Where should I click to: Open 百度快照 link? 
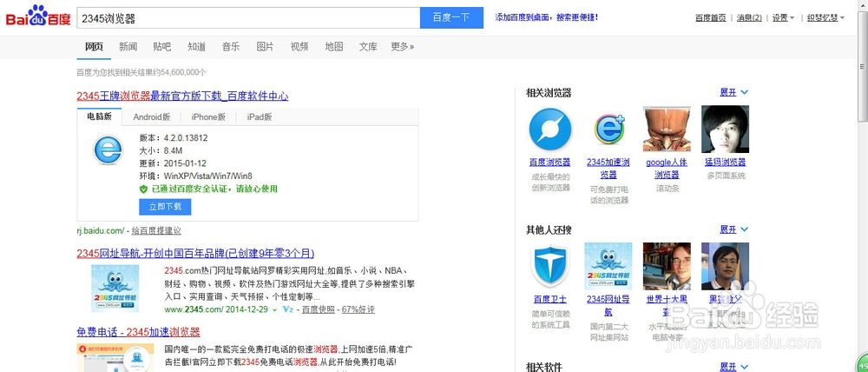click(x=319, y=309)
